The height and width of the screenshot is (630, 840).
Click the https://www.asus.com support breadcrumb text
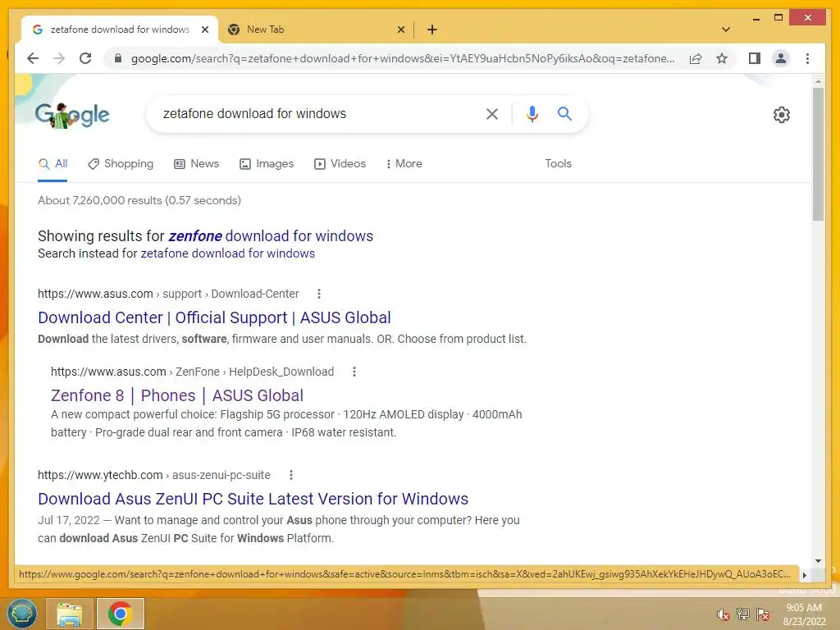click(168, 294)
